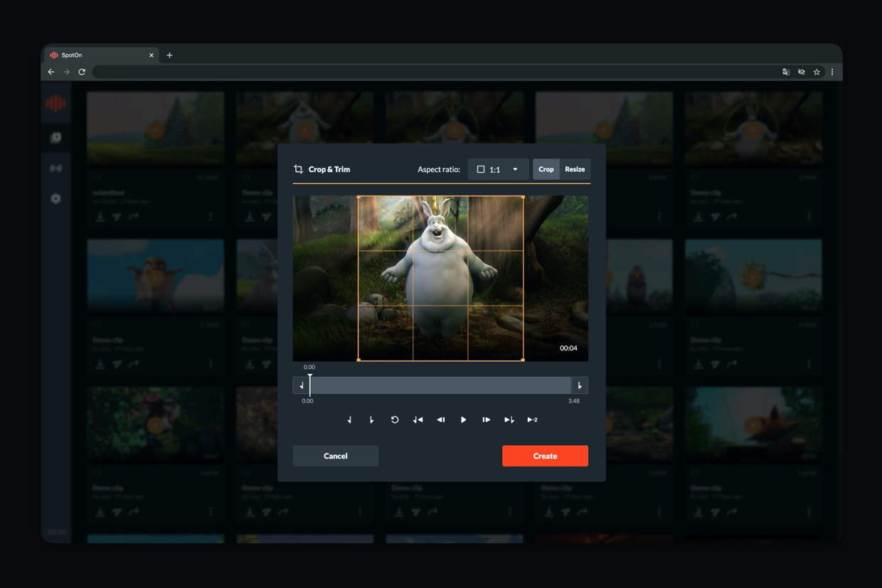Screen dimensions: 882x588
Task: Step one frame forward
Action: click(486, 420)
